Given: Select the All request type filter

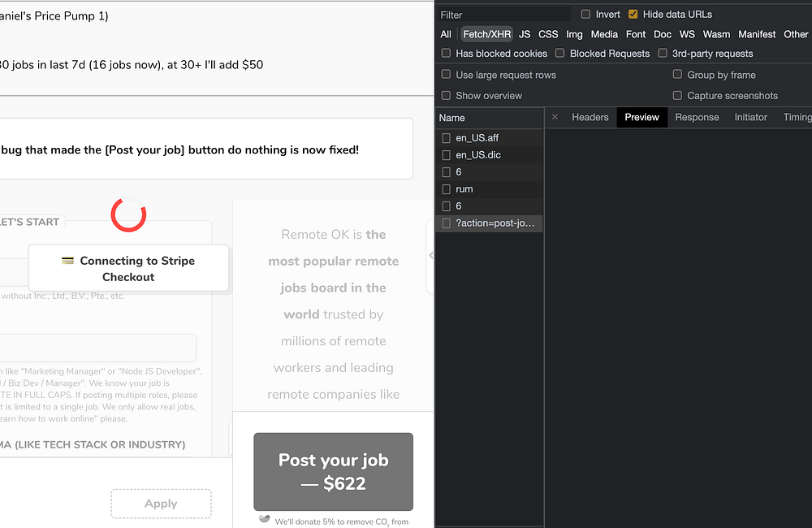Looking at the screenshot, I should (445, 34).
